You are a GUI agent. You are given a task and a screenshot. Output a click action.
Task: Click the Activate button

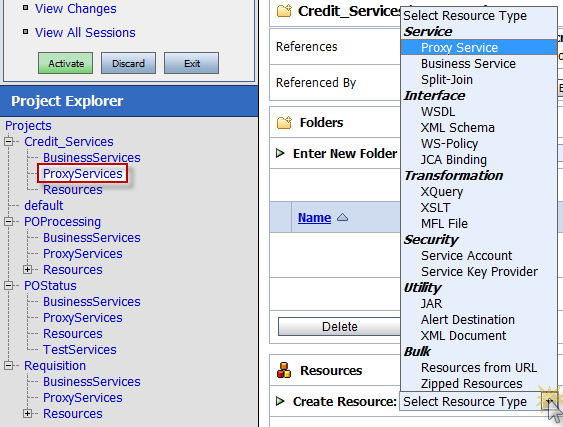[65, 63]
